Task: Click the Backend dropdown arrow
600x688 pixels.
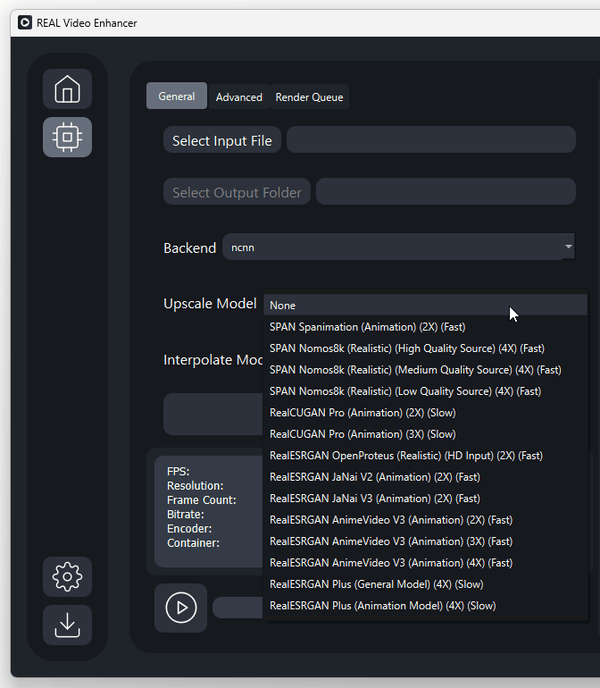Action: 568,247
